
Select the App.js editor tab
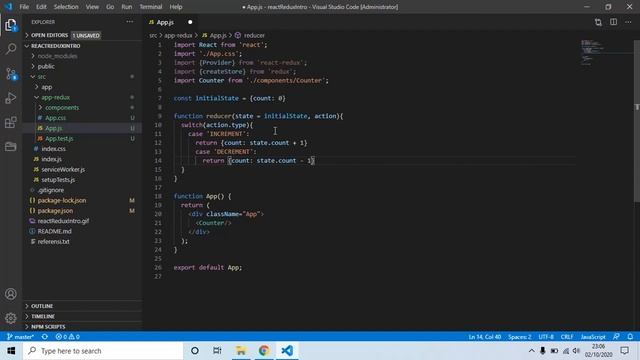[170, 22]
